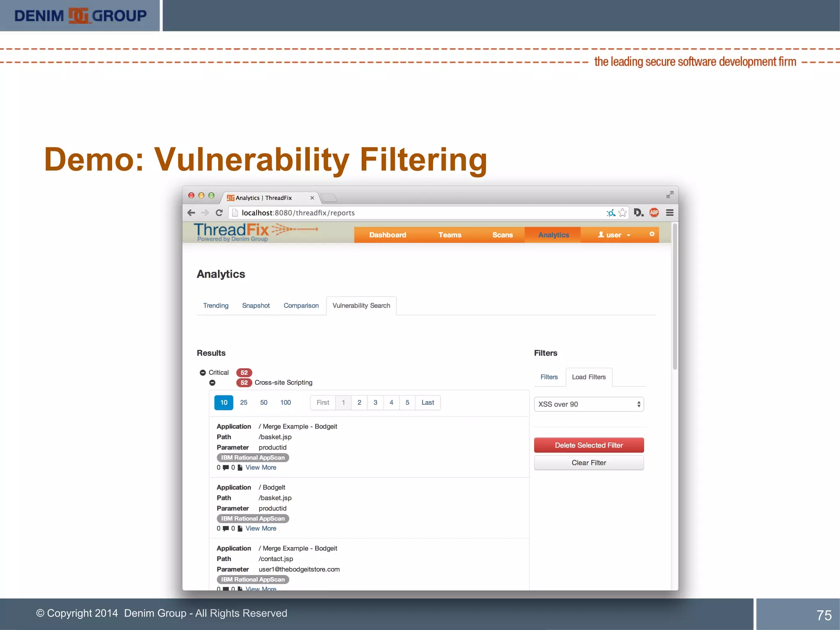Image resolution: width=840 pixels, height=630 pixels.
Task: Switch to the Filters tab
Action: click(549, 377)
